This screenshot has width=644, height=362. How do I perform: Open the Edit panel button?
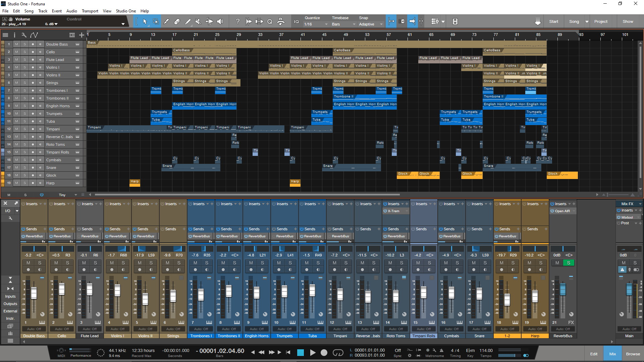point(594,354)
